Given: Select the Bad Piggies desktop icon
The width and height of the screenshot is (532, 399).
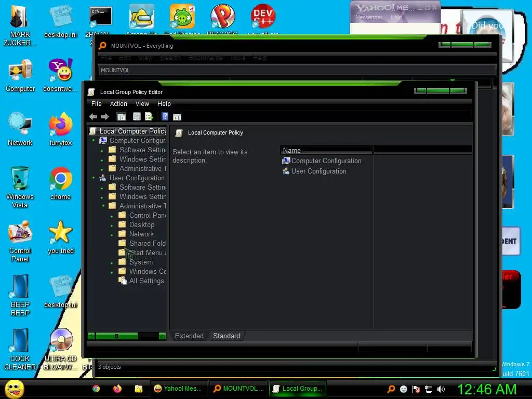Looking at the screenshot, I should (182, 20).
